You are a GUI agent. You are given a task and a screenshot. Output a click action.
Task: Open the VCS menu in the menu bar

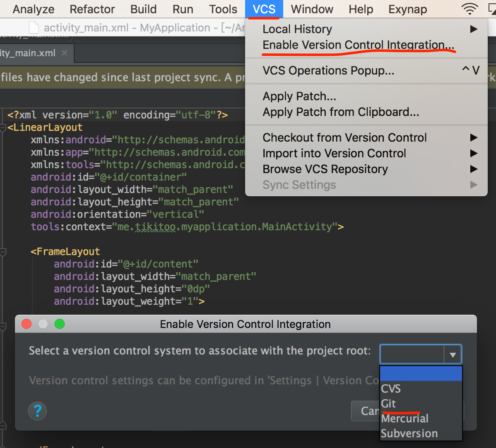pos(264,9)
